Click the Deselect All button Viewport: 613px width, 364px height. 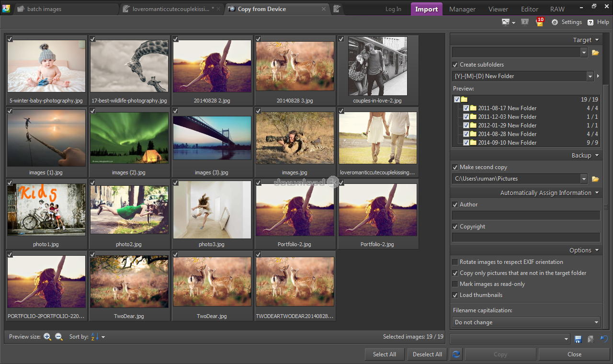(427, 354)
